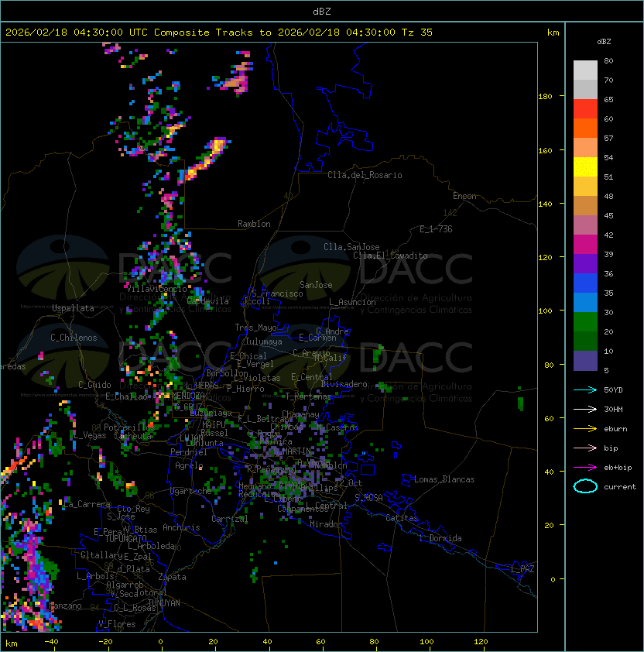Click the 'Catitas' place label

tap(402, 518)
